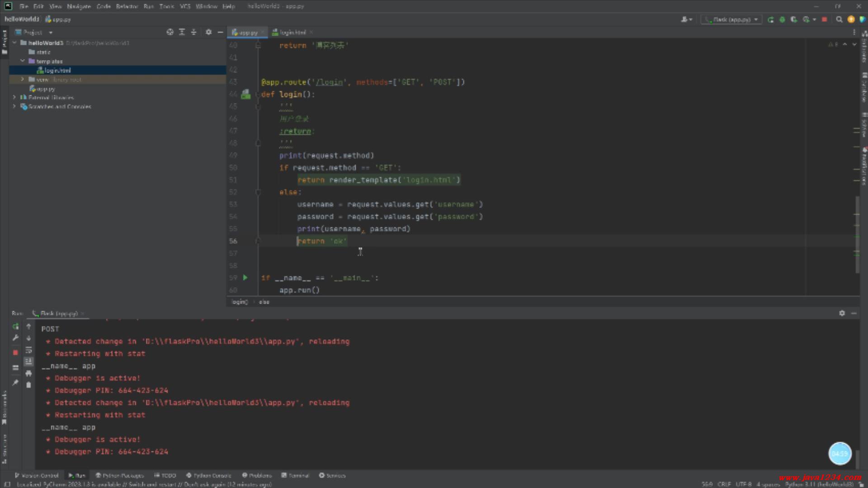Open Run panel settings gear icon

[x=842, y=313]
